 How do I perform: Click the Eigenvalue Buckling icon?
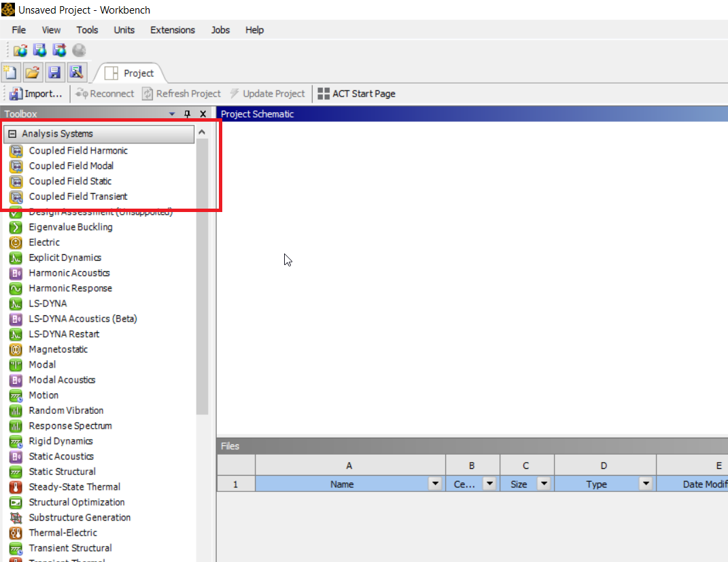(16, 228)
